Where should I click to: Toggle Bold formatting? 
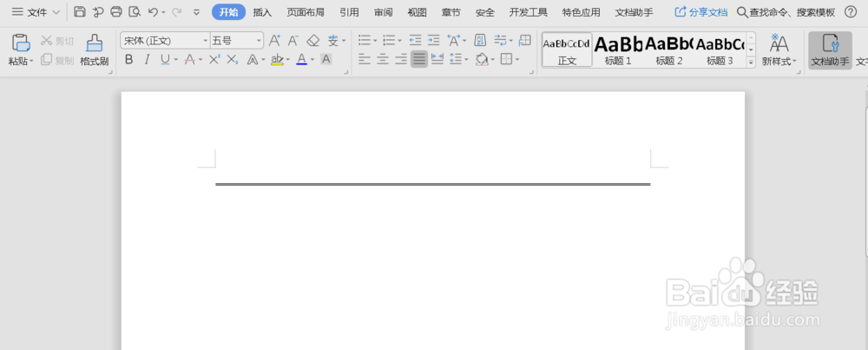[x=129, y=59]
